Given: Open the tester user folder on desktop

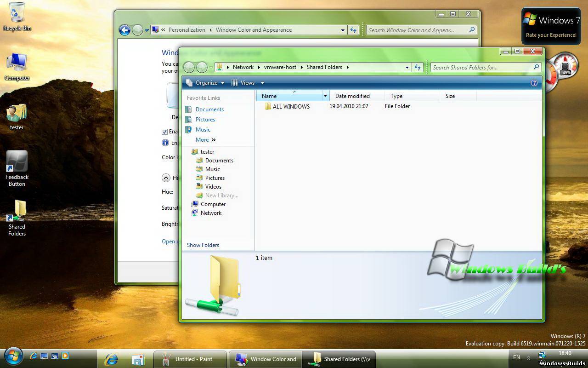Looking at the screenshot, I should [17, 117].
